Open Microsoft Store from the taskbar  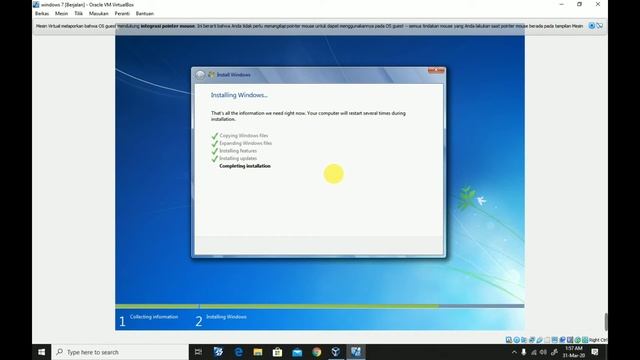coord(278,352)
